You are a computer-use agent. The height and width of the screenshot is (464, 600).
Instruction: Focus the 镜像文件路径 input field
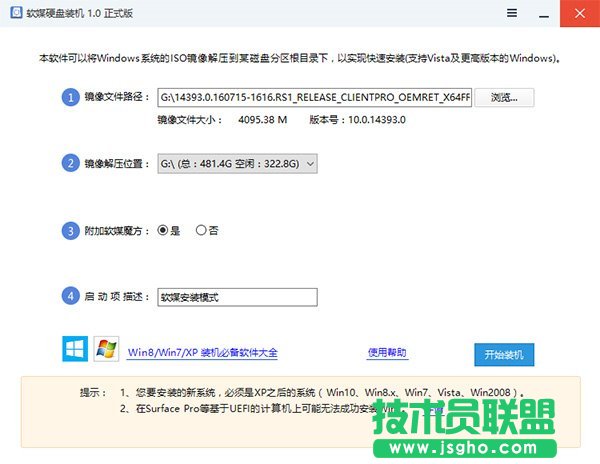pos(315,98)
